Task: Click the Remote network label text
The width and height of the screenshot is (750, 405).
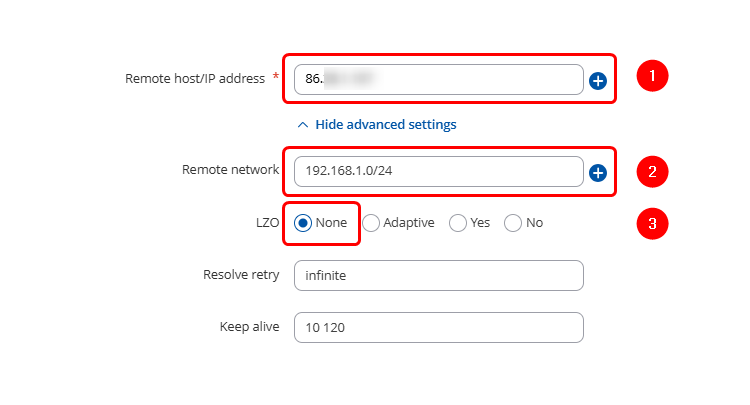Action: [230, 170]
